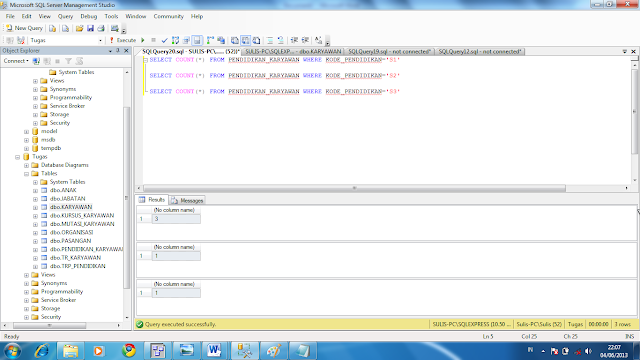
Task: Execute the current query
Action: point(122,40)
